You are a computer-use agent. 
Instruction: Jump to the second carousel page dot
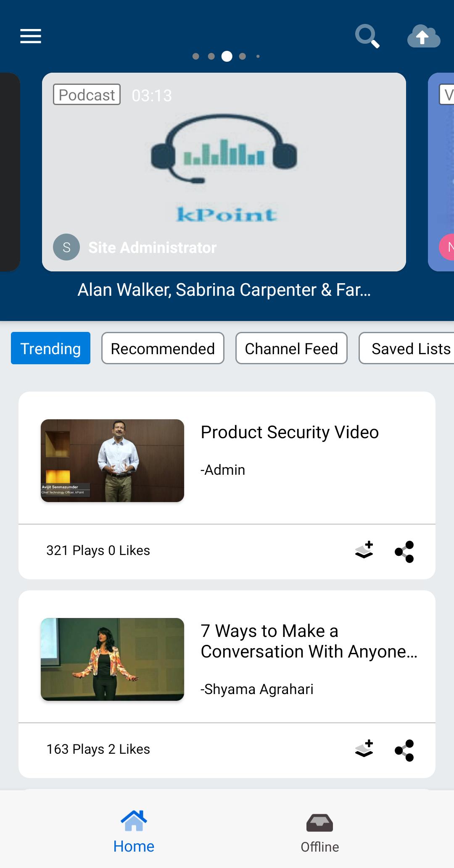pyautogui.click(x=211, y=56)
